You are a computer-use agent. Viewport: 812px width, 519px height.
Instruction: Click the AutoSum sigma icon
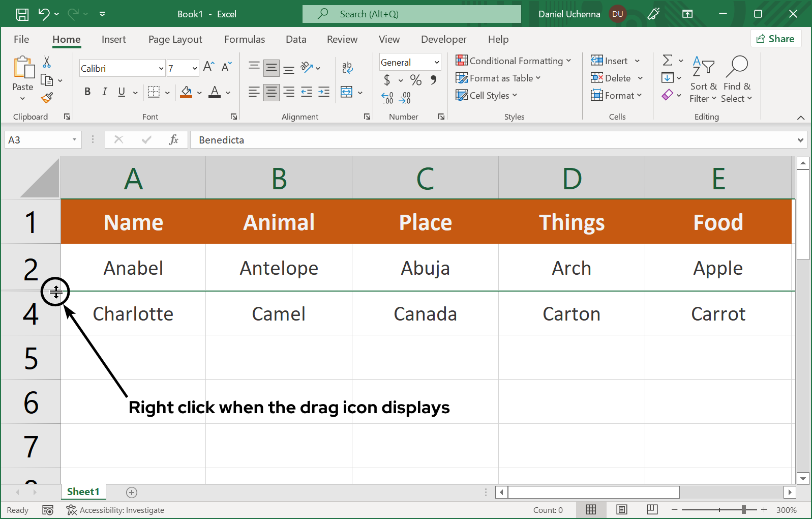(x=668, y=61)
